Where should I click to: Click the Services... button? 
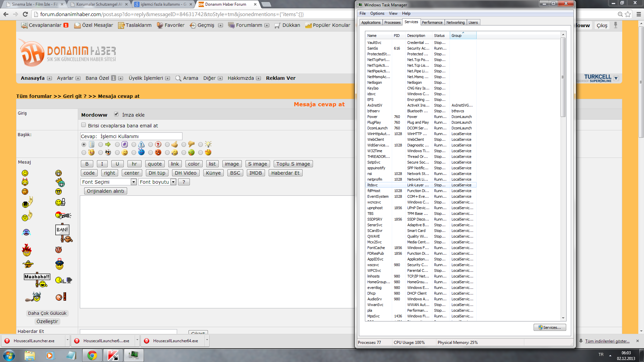coord(550,327)
